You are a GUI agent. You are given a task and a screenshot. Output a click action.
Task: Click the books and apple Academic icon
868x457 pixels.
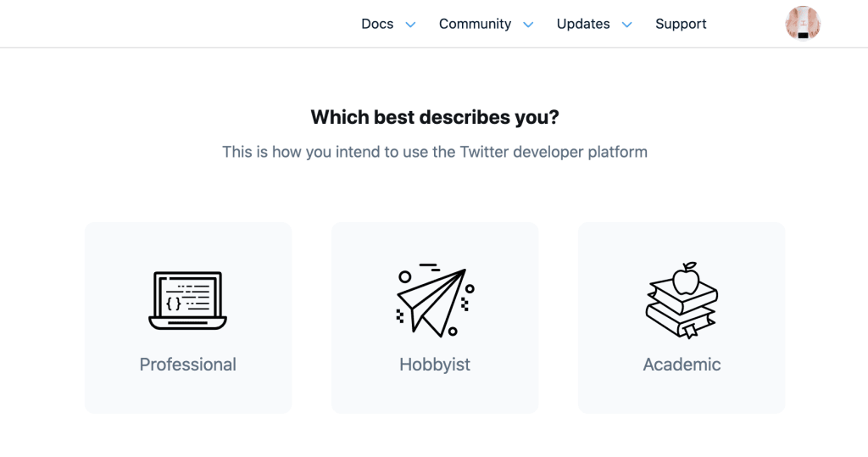(682, 300)
